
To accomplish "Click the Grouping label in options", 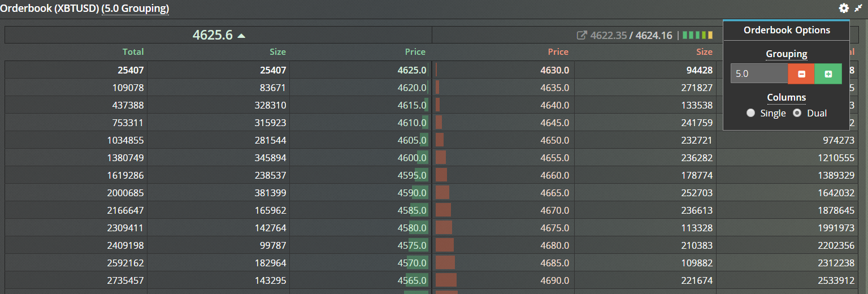I will click(x=787, y=54).
